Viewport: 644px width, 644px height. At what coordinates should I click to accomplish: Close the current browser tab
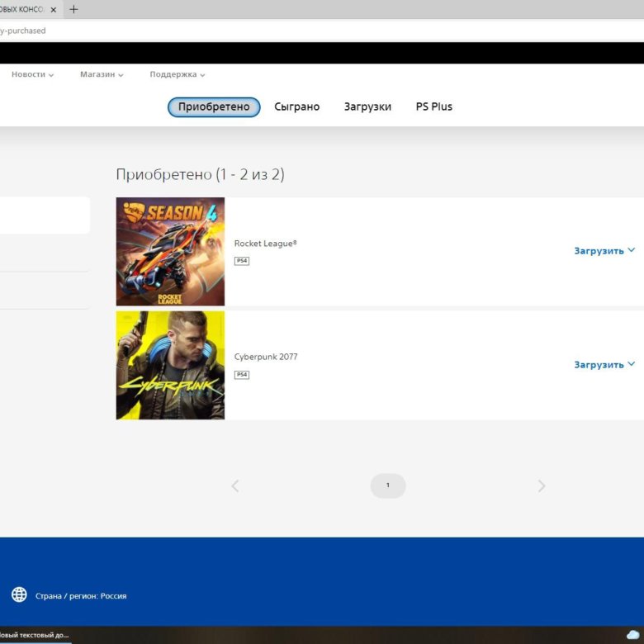pyautogui.click(x=54, y=9)
